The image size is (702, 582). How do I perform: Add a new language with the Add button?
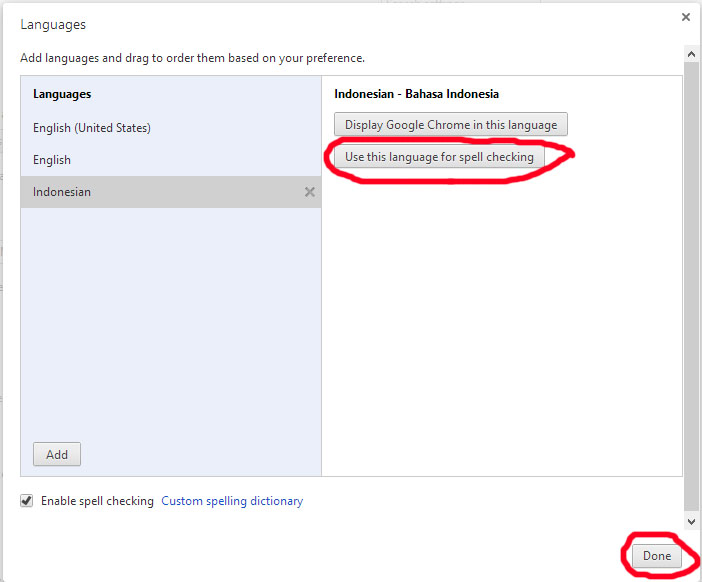tap(57, 454)
